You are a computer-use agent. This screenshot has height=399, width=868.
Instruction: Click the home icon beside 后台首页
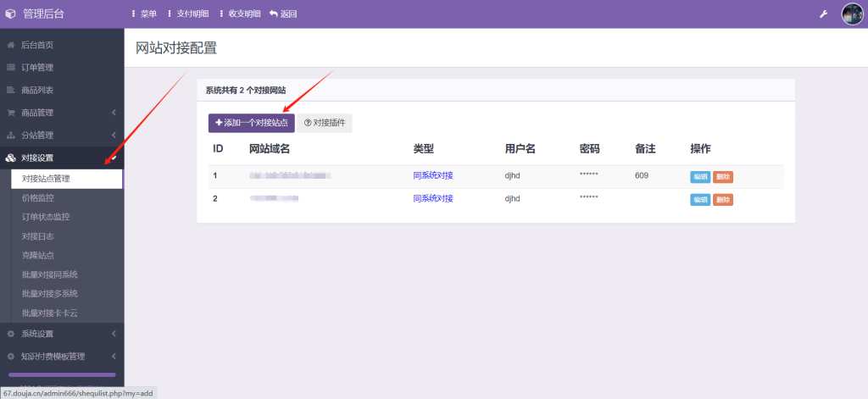click(10, 46)
